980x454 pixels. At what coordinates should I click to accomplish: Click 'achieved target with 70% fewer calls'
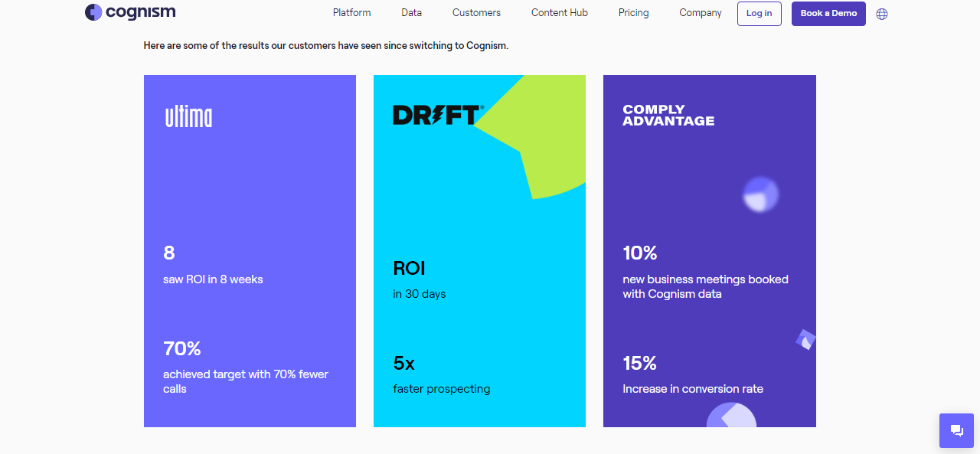[x=246, y=381]
